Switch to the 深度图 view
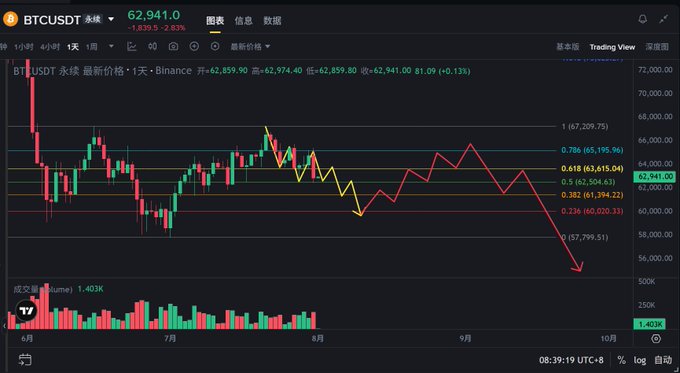680x373 pixels. click(657, 47)
